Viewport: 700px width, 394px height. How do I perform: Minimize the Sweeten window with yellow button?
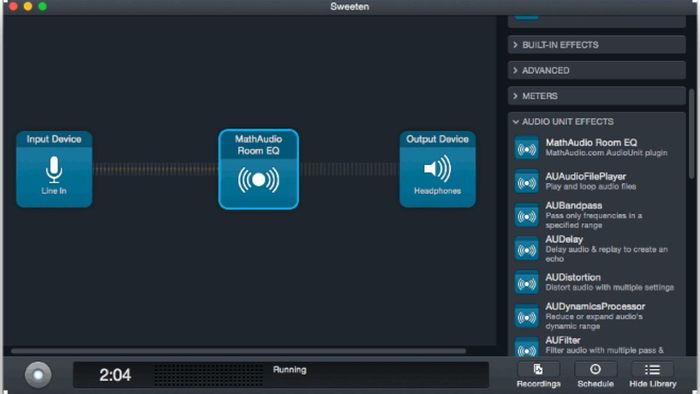[28, 6]
